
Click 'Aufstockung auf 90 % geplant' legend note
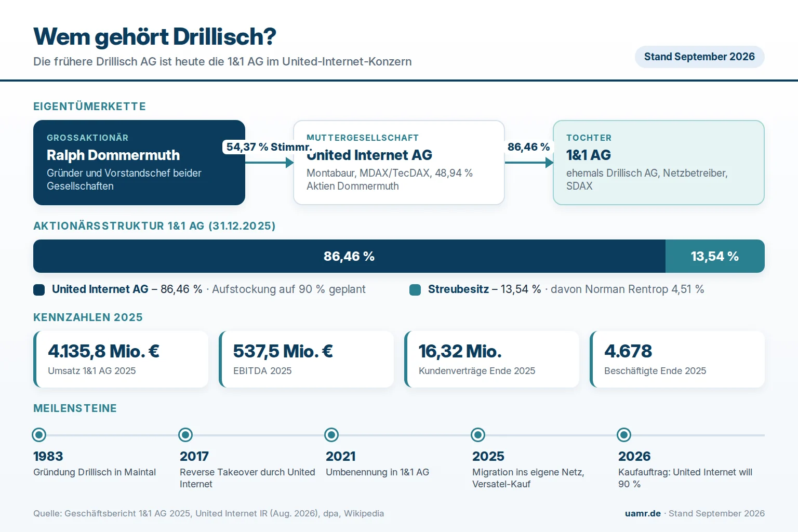[x=289, y=289]
